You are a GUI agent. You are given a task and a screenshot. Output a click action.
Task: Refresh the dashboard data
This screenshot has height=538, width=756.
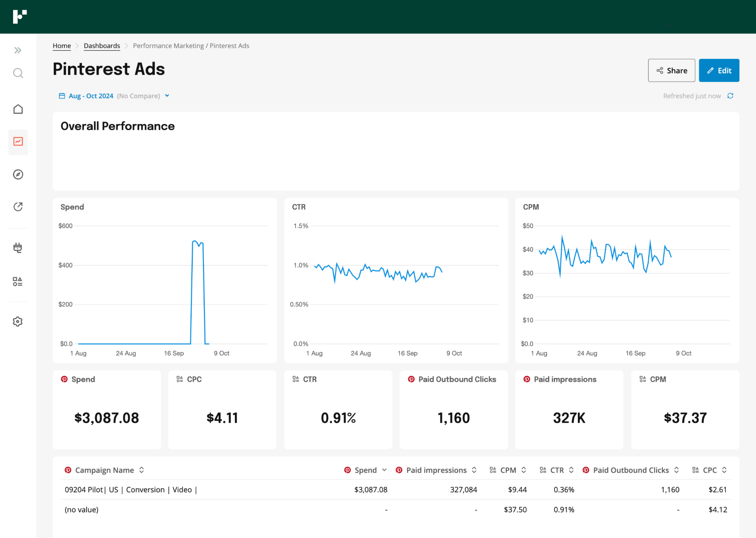pyautogui.click(x=731, y=96)
